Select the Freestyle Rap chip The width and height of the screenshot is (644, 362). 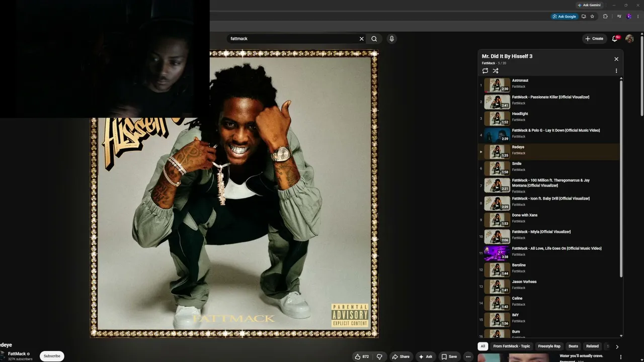[549, 346]
